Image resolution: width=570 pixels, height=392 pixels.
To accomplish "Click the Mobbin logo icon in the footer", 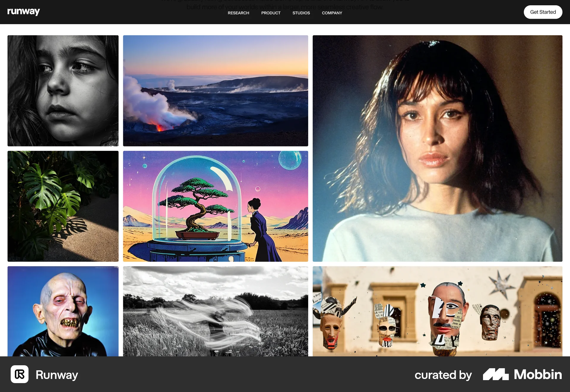I will pyautogui.click(x=495, y=375).
